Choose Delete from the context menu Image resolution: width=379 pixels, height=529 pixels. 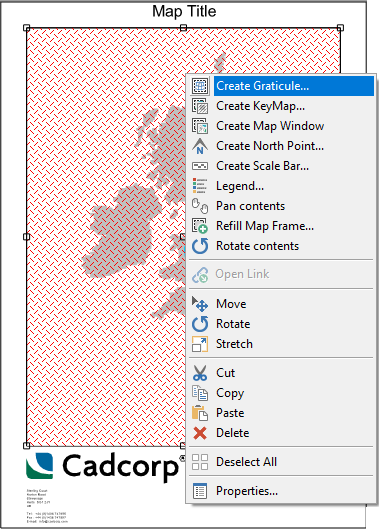click(281, 433)
